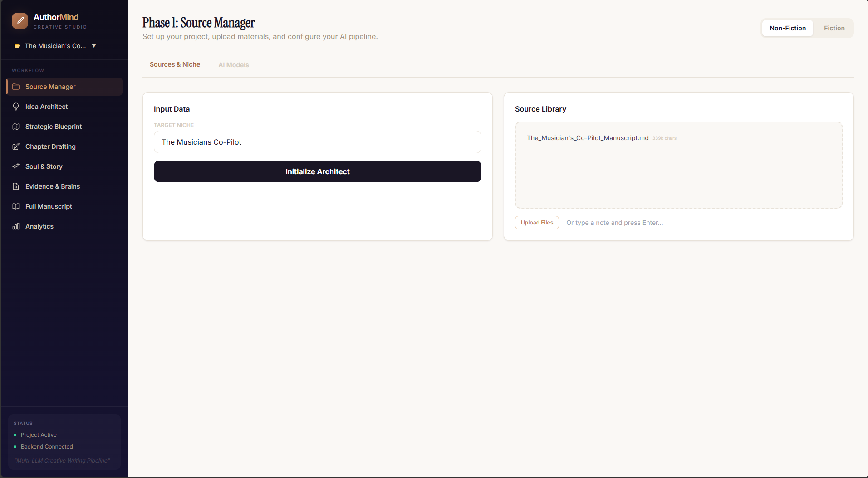Screen dimensions: 868x478
Task: Select The_Musician's_Co-Pilot_Manuscript.md file entry
Action: pos(587,138)
